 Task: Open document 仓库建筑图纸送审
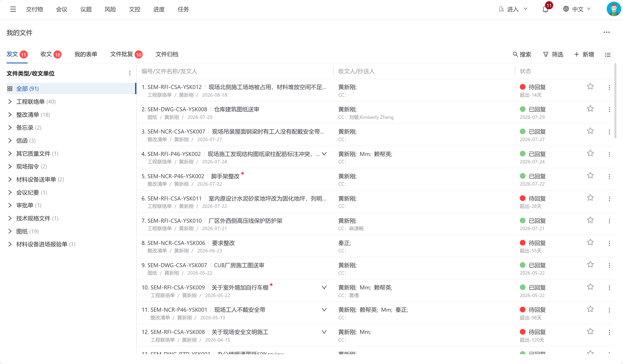(x=237, y=109)
